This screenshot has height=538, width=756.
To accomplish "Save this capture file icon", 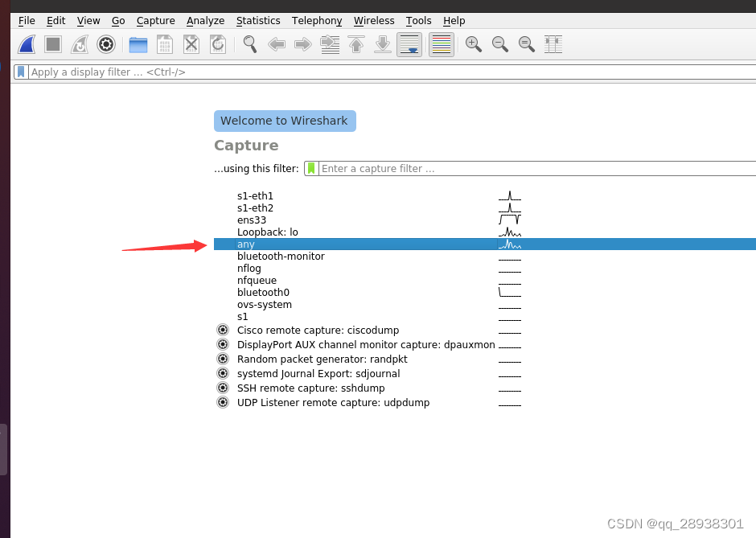I will 165,44.
